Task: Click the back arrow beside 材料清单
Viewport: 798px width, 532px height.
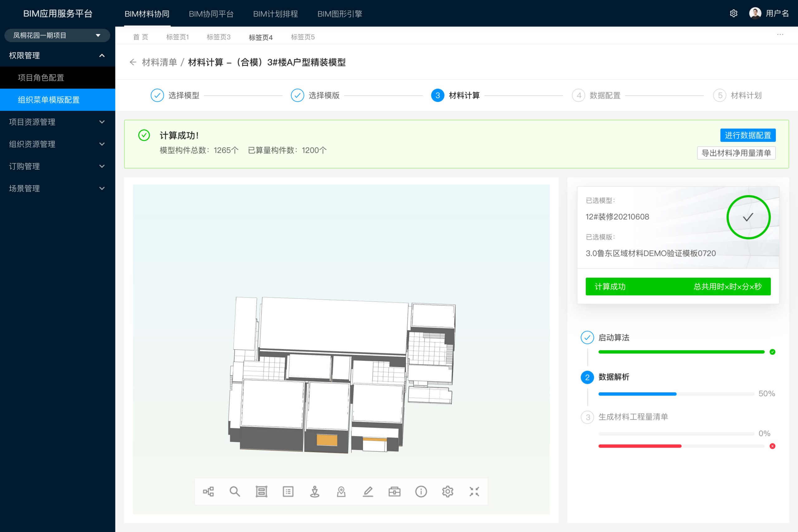Action: tap(133, 62)
